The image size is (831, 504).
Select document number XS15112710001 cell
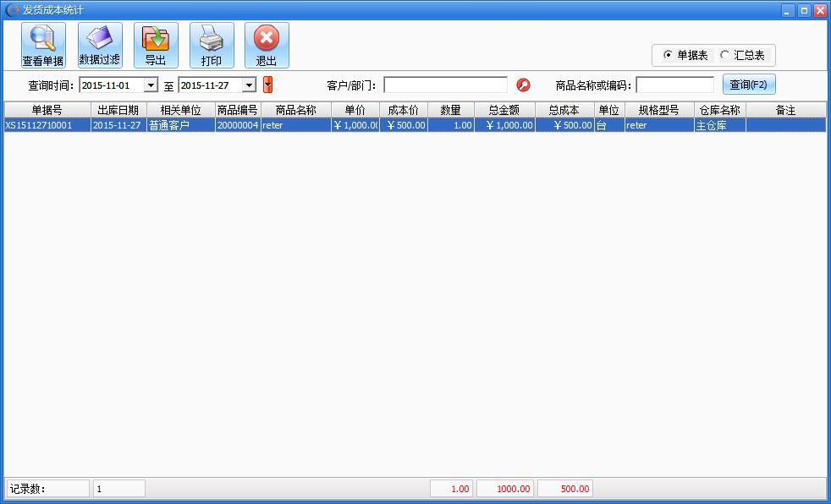47,125
